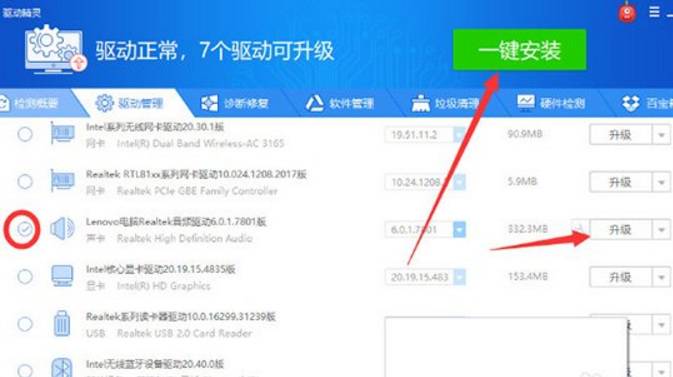This screenshot has height=377, width=673.
Task: Click Realtek High Definition Audio text
Action: [x=185, y=238]
